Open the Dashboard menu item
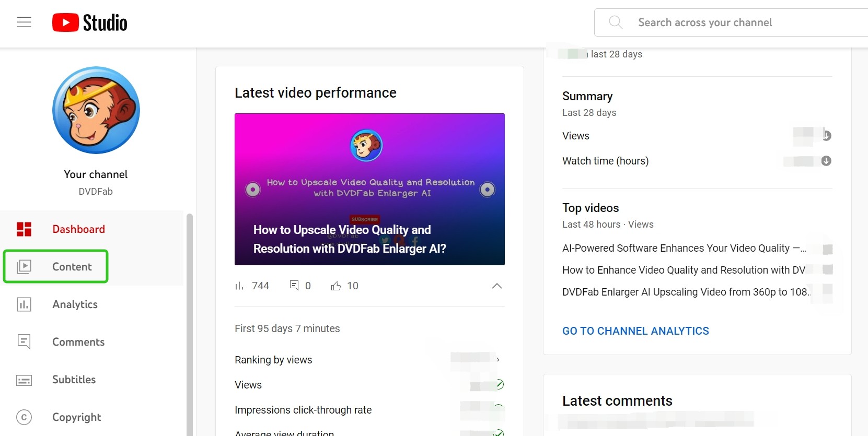Image resolution: width=868 pixels, height=436 pixels. (x=92, y=229)
